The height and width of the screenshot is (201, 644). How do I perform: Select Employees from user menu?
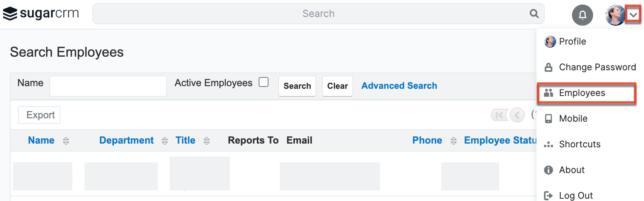[582, 93]
